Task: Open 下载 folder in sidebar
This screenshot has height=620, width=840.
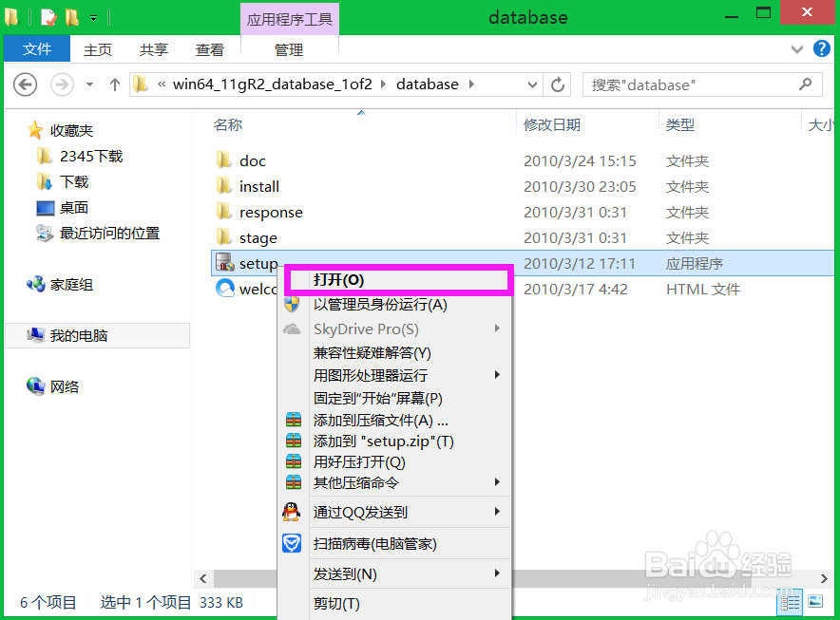Action: (x=74, y=181)
